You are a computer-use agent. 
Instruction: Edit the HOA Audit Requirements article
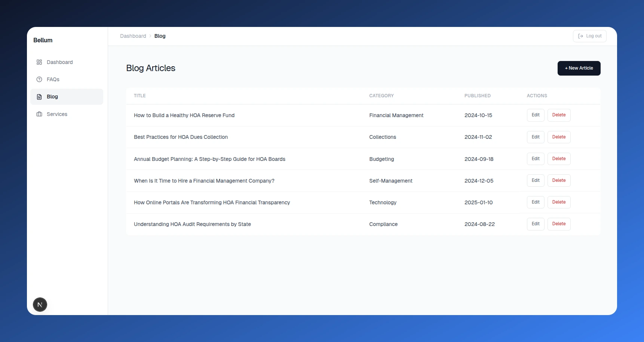click(x=536, y=224)
